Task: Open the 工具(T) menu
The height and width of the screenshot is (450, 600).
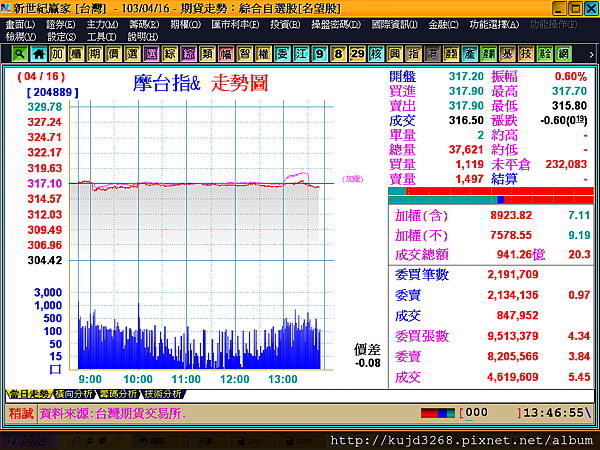Action: [101, 37]
